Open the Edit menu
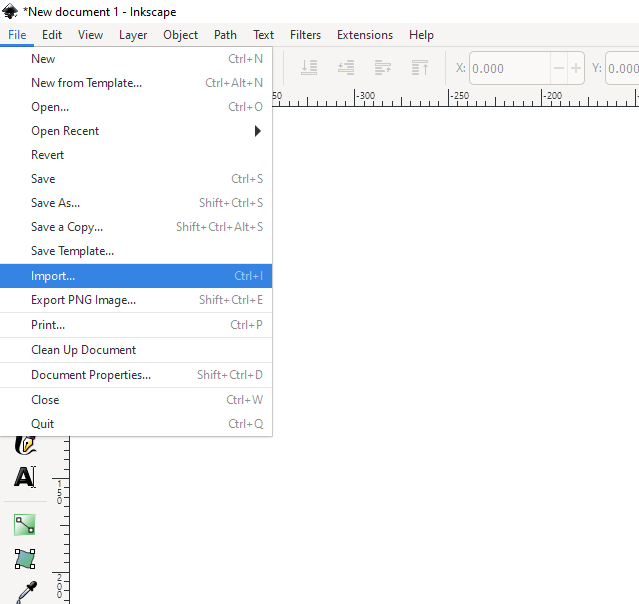This screenshot has width=639, height=604. pyautogui.click(x=52, y=35)
